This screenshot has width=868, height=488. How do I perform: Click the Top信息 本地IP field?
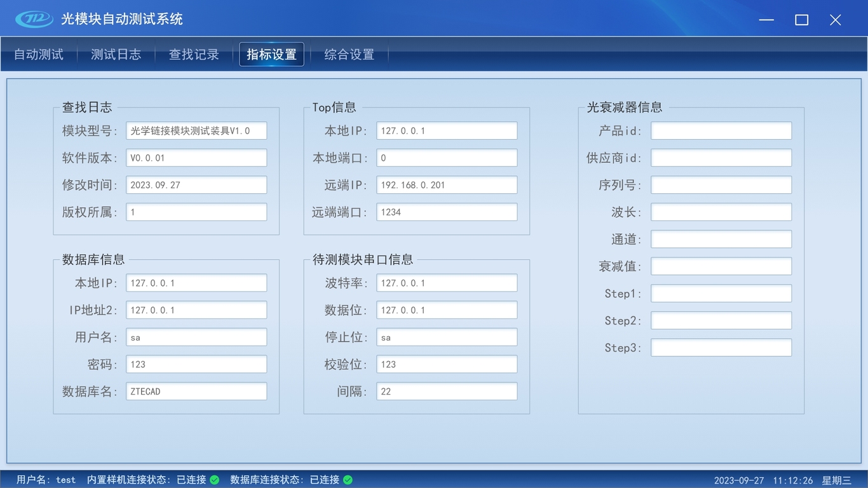[x=447, y=131]
